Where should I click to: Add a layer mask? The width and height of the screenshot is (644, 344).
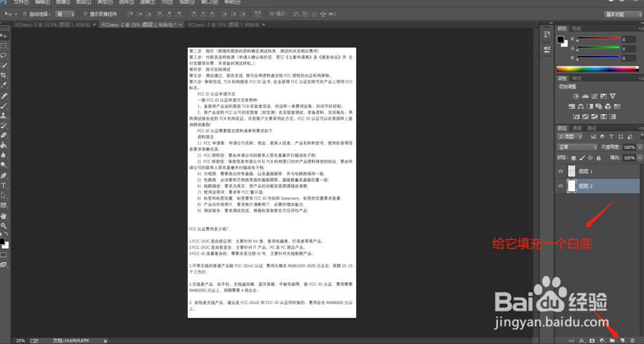tap(592, 341)
